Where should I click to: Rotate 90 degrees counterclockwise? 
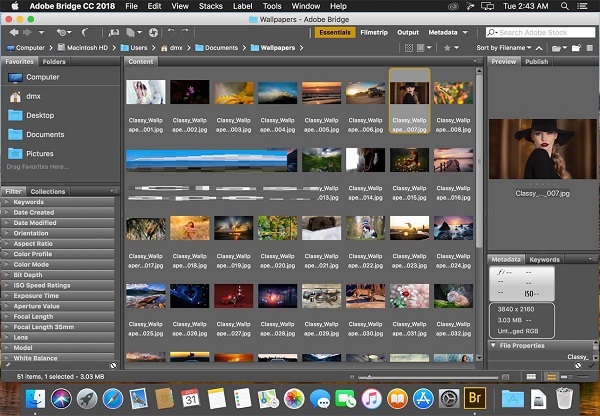pyautogui.click(x=171, y=33)
